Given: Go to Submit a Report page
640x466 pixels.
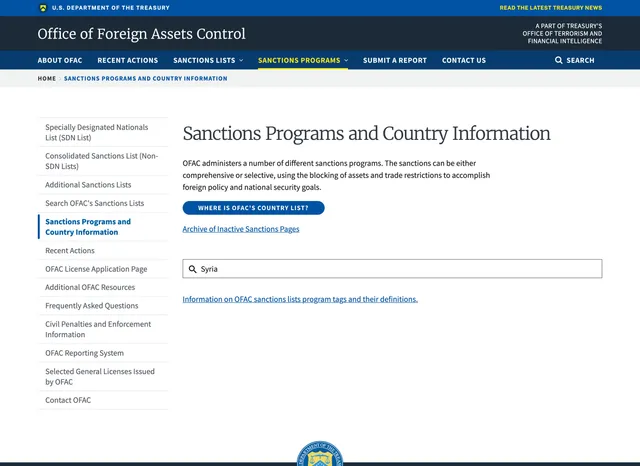Looking at the screenshot, I should coord(395,60).
